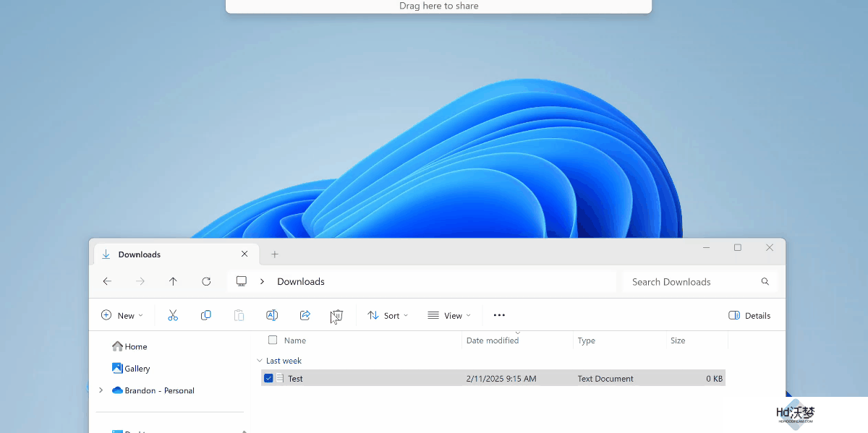Click the 2/11/2025 9:15 AM date cell
This screenshot has height=433, width=868.
501,378
